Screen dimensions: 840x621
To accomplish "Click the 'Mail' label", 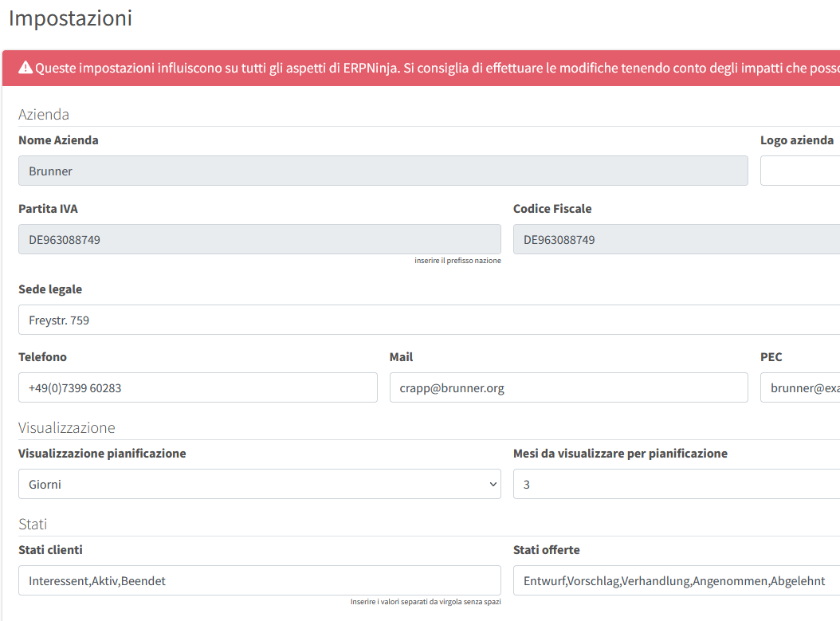I will pos(401,357).
